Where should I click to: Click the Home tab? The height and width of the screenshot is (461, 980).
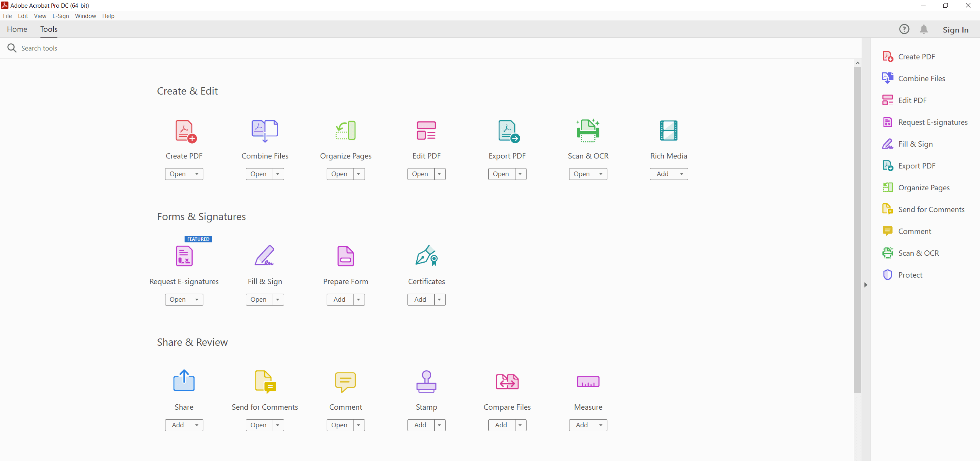point(17,29)
